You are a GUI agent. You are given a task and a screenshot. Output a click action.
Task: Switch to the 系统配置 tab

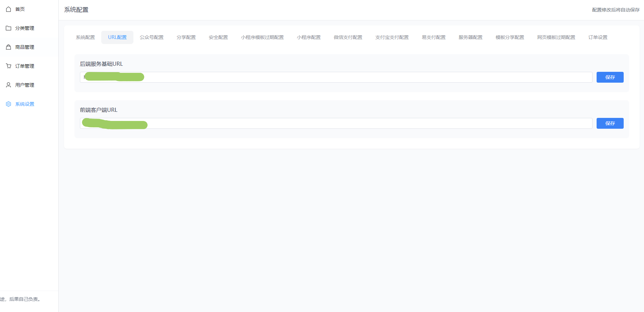click(x=85, y=37)
